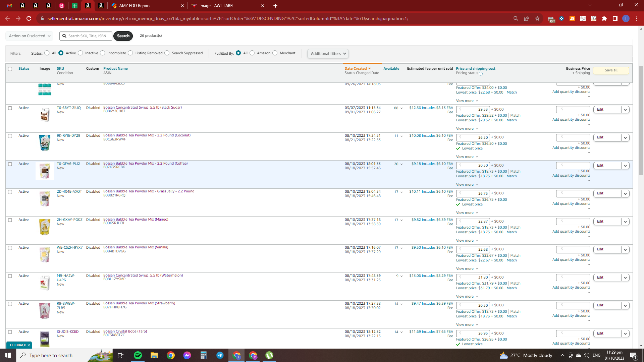Image resolution: width=644 pixels, height=362 pixels.
Task: Open the notifications center icon
Action: coord(633,355)
